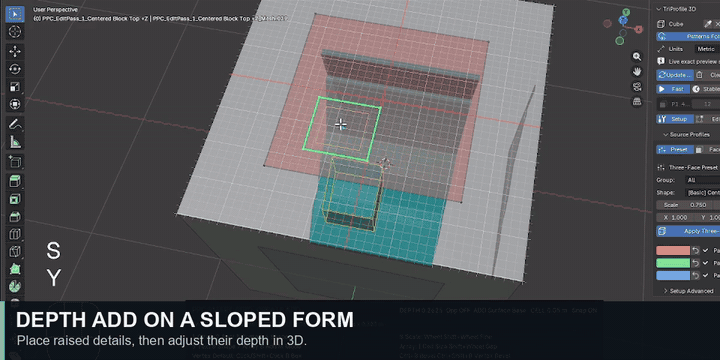Screen dimensions: 720x360
Task: Select the Extrude Region tool
Action: (x=15, y=181)
